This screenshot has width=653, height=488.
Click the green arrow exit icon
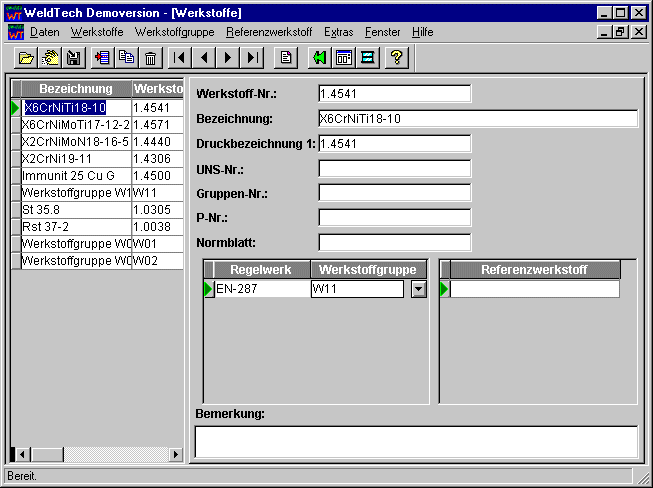pyautogui.click(x=319, y=58)
